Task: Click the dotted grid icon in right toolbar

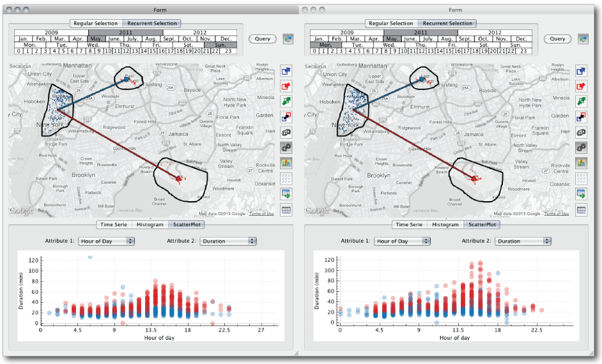Action: pyautogui.click(x=582, y=179)
